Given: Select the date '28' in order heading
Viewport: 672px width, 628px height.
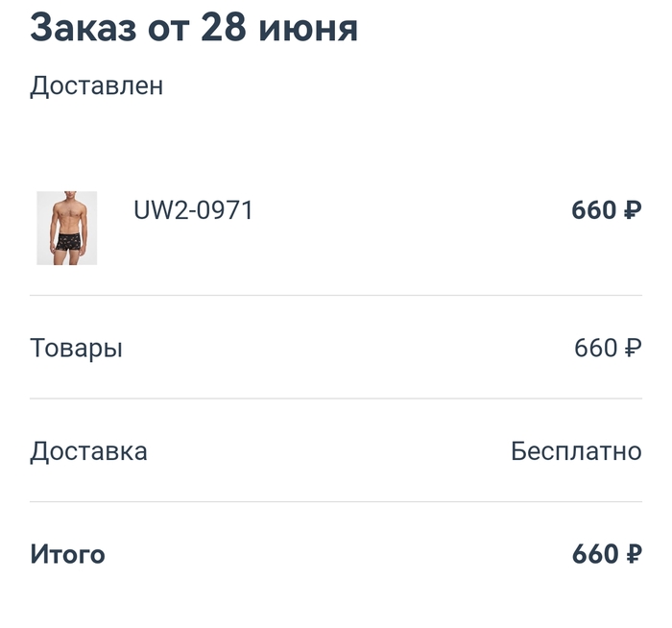Looking at the screenshot, I should 224,28.
